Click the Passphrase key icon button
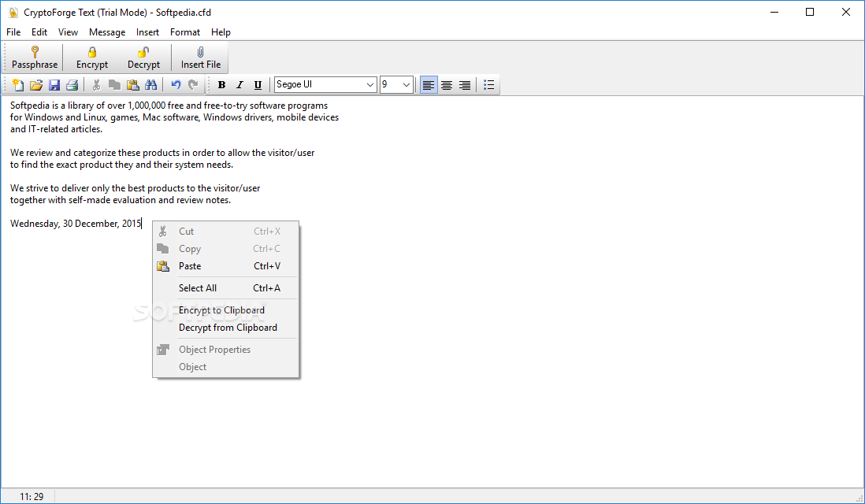The height and width of the screenshot is (504, 865). coord(34,58)
